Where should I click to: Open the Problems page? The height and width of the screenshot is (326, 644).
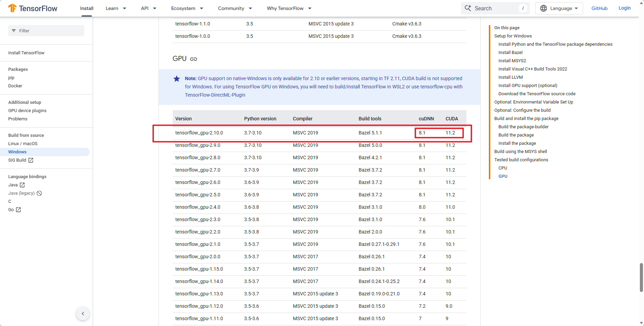pyautogui.click(x=18, y=119)
